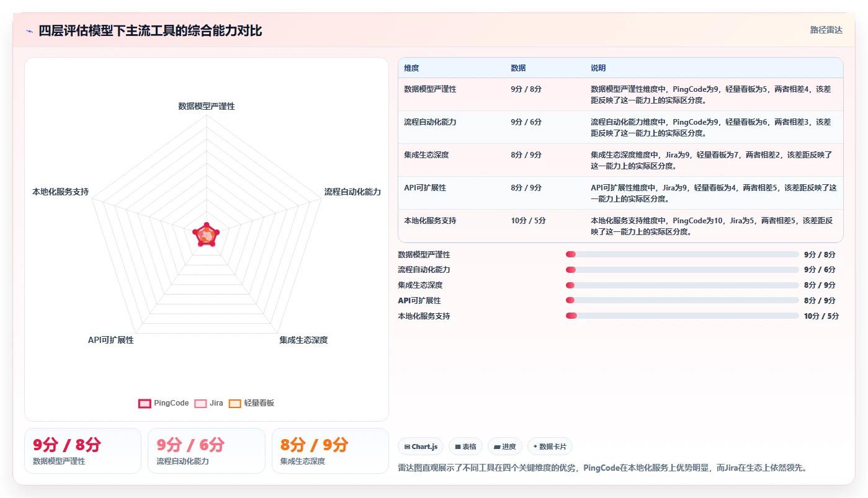The height and width of the screenshot is (498, 868).
Task: Click the Jira pink legend swatch
Action: click(x=200, y=403)
